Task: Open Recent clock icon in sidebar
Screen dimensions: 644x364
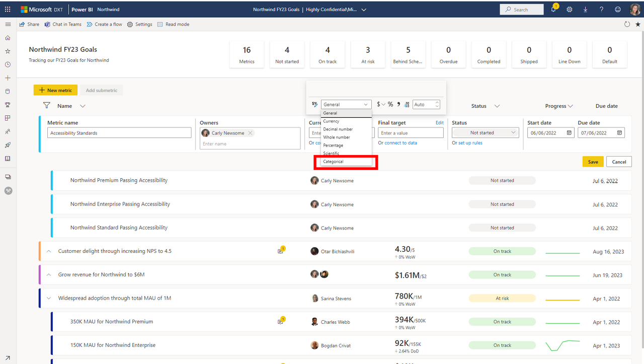Action: (8, 64)
